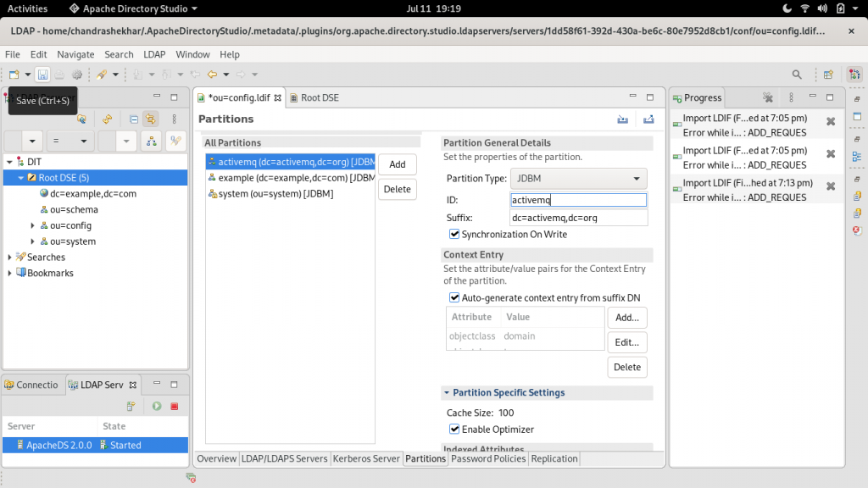Click the Collapse All icon in LDAP Browser
The width and height of the screenshot is (868, 488).
[134, 119]
